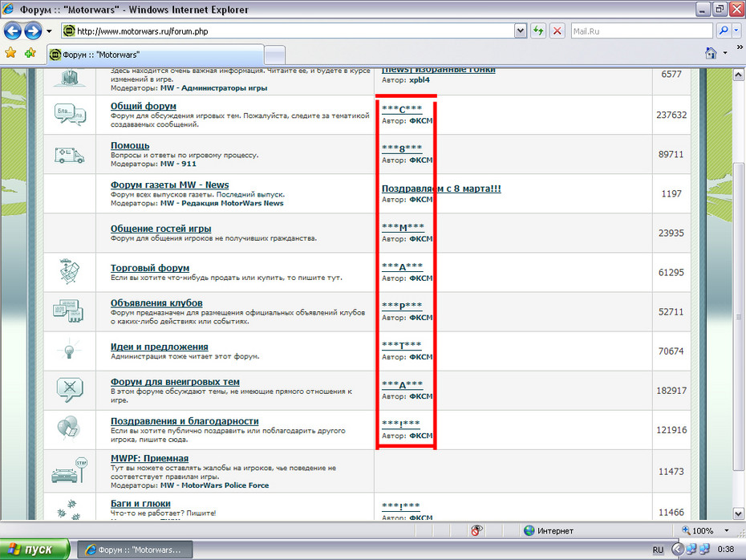Open the recent pages dropdown arrow
This screenshot has height=560, width=746.
click(49, 31)
